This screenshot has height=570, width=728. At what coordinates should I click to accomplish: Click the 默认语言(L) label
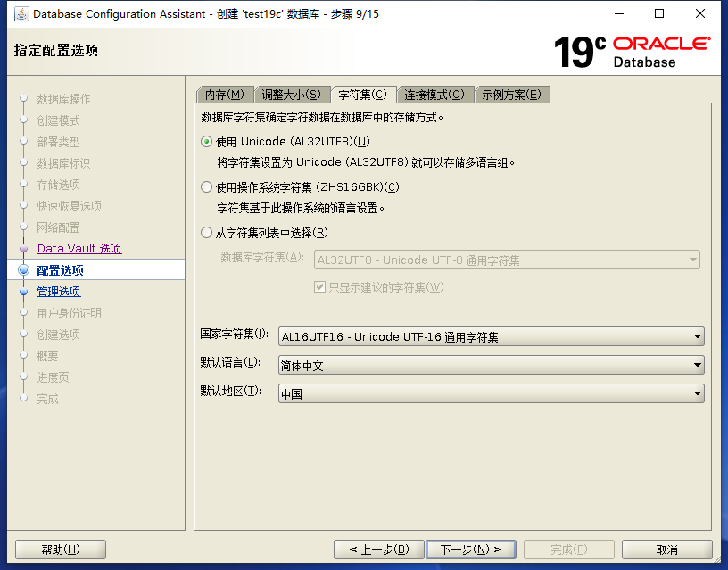point(230,362)
